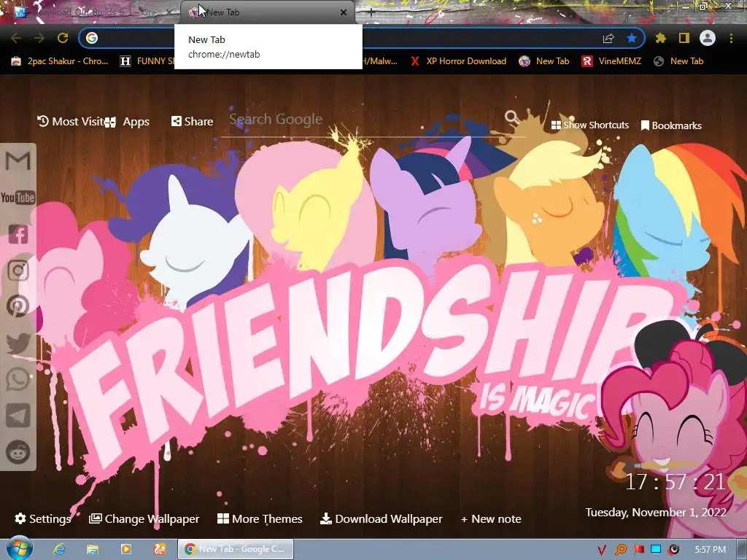Viewport: 747px width, 560px height.
Task: Open the Most Visited menu
Action: tap(71, 122)
